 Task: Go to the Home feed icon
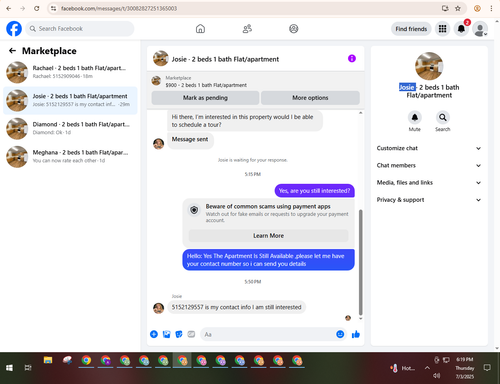(200, 29)
